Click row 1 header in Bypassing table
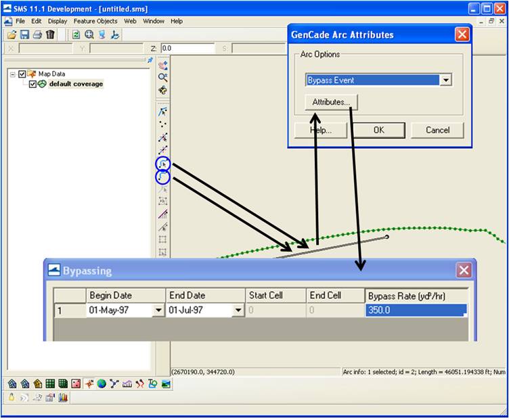The image size is (509, 420). (x=70, y=310)
